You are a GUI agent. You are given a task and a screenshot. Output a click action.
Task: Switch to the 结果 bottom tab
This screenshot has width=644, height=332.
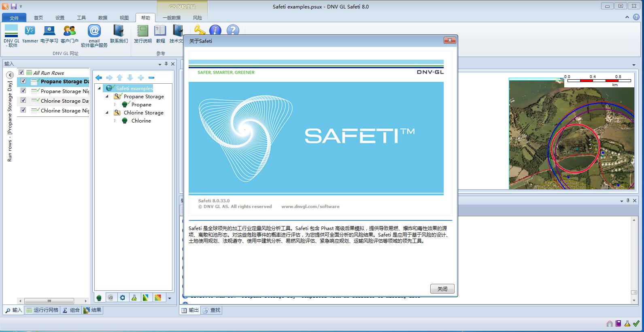click(x=93, y=310)
